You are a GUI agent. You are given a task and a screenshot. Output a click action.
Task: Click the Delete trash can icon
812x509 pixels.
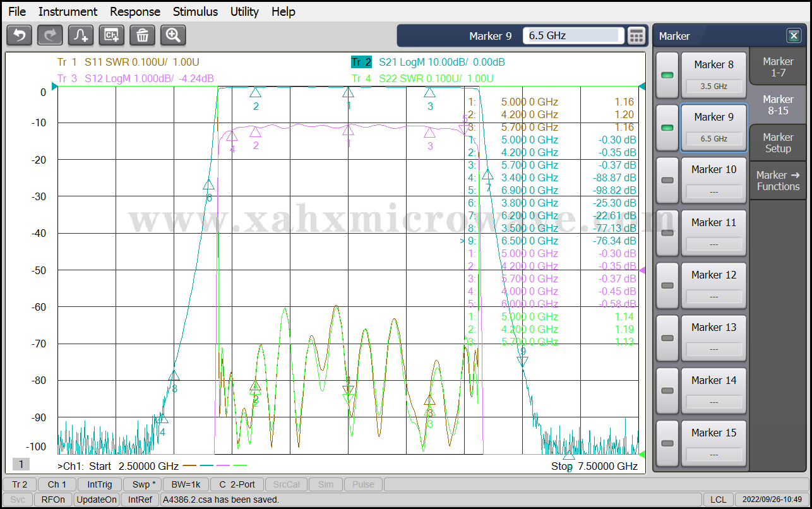coord(142,35)
